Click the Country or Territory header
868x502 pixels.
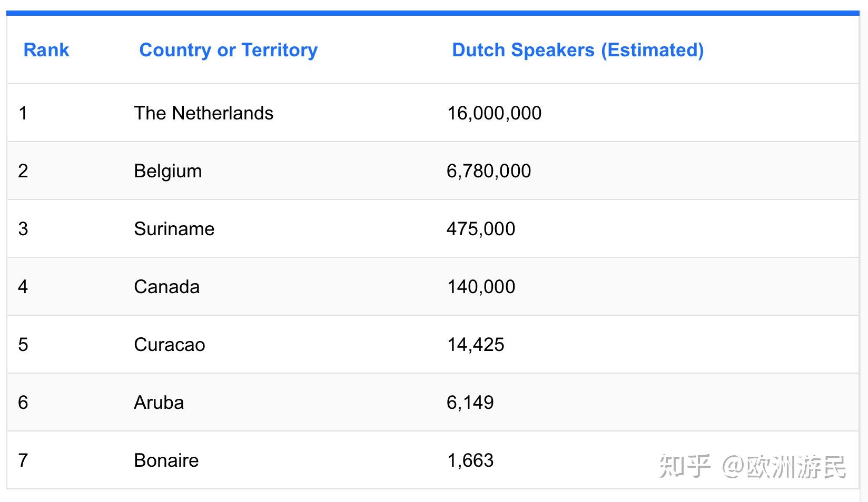228,50
